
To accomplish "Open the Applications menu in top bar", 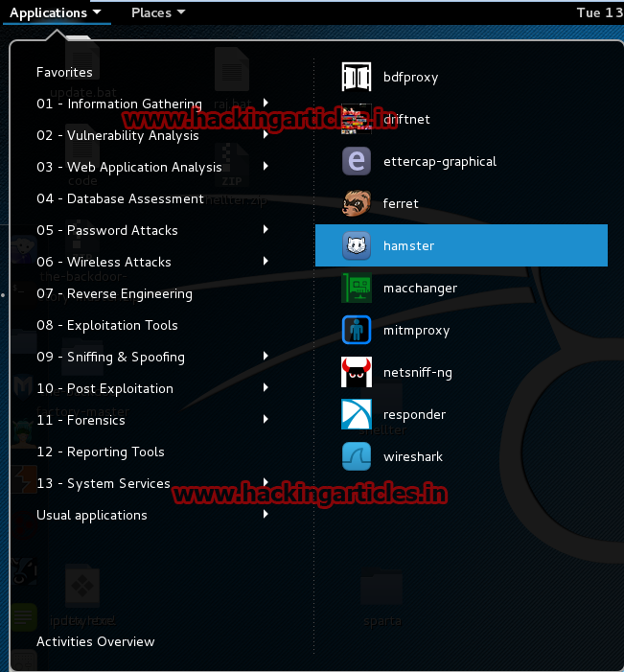I will [x=56, y=12].
